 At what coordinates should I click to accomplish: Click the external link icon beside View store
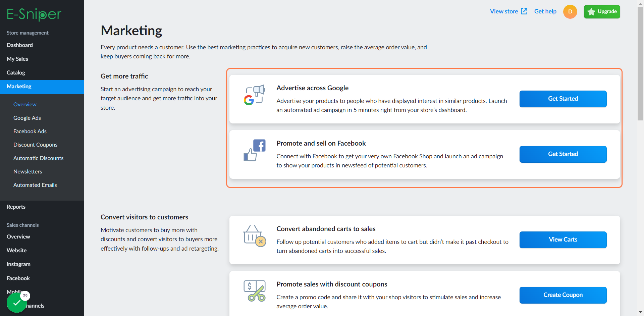[524, 11]
